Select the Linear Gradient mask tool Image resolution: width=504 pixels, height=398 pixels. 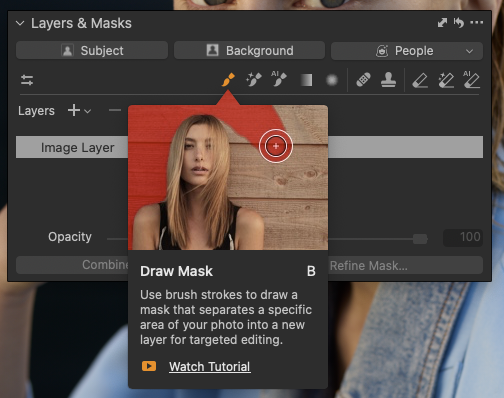306,80
